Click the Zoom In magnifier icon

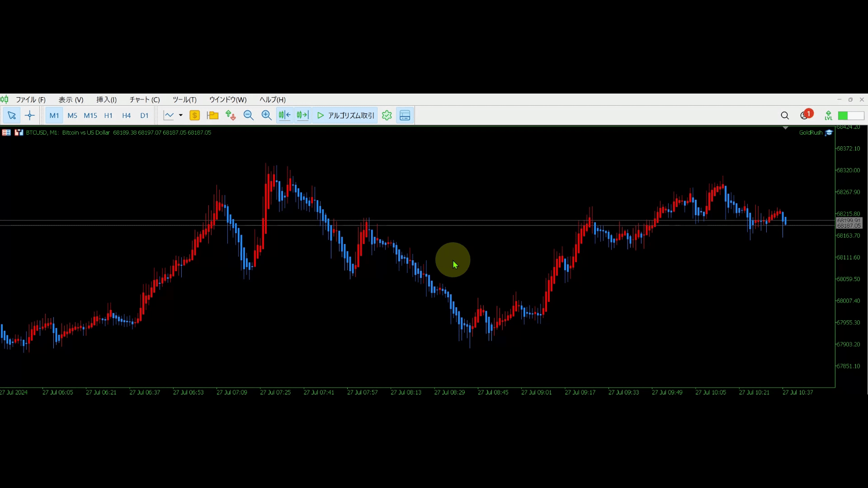pos(266,116)
